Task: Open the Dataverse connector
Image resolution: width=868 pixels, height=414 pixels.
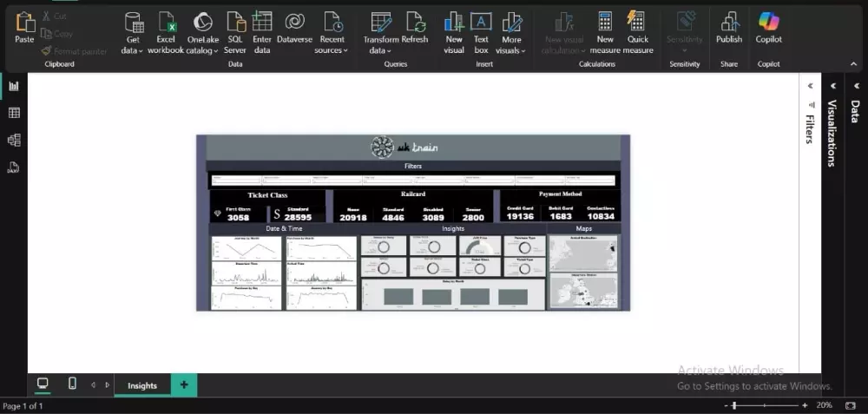Action: (294, 28)
